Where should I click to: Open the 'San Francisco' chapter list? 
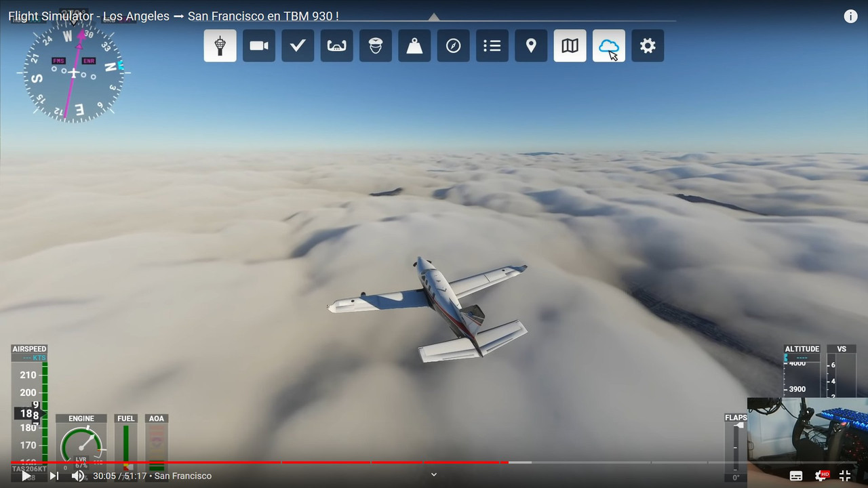click(x=183, y=476)
